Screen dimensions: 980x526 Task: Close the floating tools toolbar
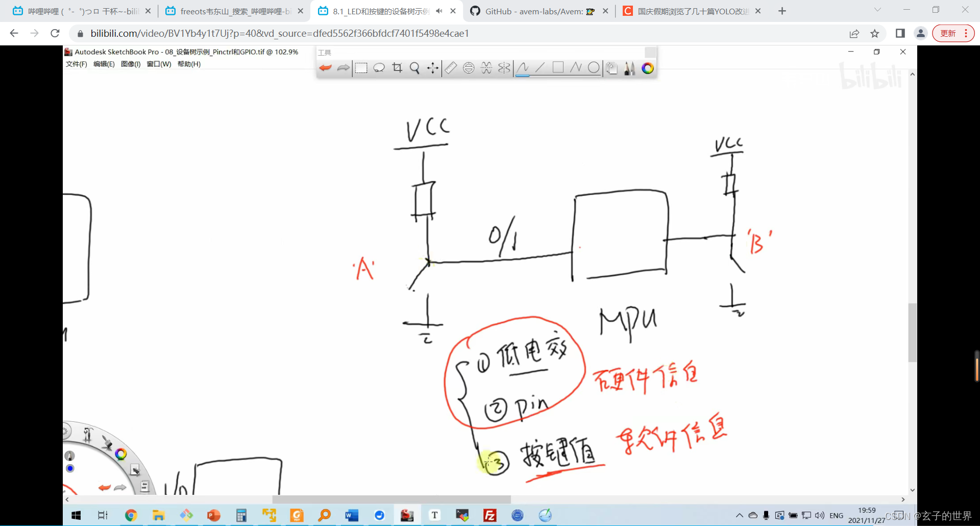coord(650,52)
